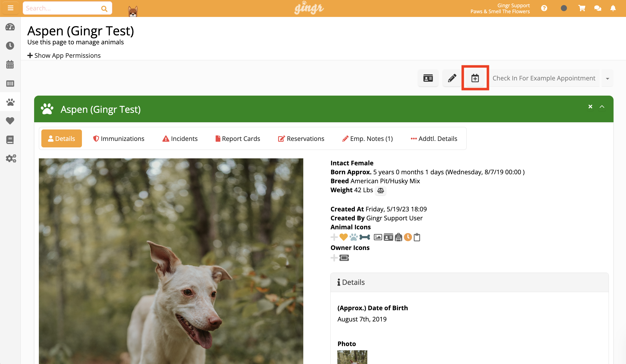Open the Addtl. Details tab

tap(434, 138)
